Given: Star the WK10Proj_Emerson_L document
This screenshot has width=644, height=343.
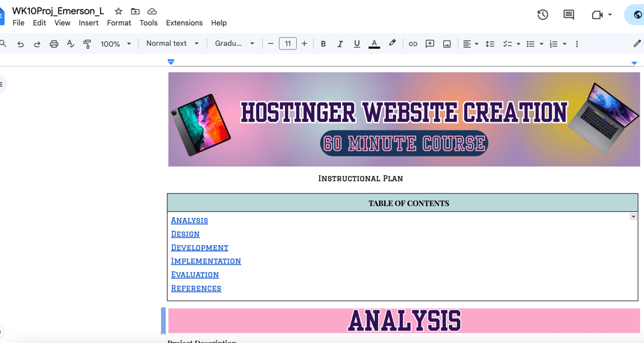Looking at the screenshot, I should (118, 11).
